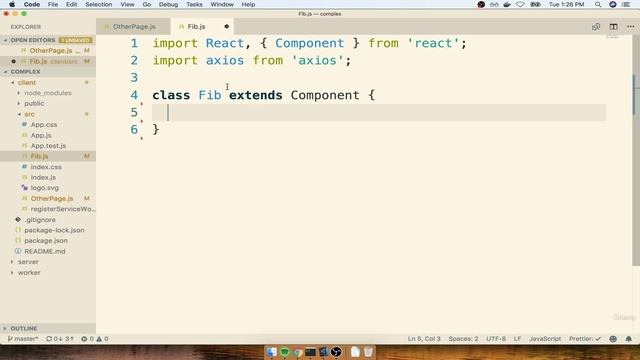Expand the Outline panel

coord(24,328)
